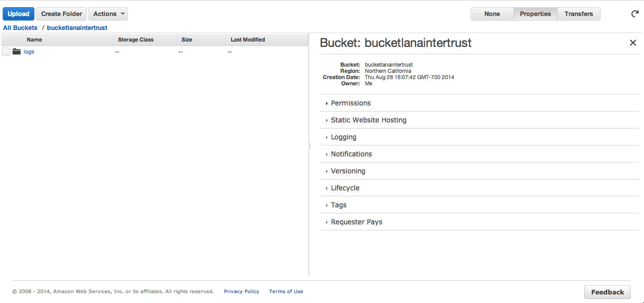The image size is (644, 303).
Task: Click the Create Folder button
Action: point(62,14)
